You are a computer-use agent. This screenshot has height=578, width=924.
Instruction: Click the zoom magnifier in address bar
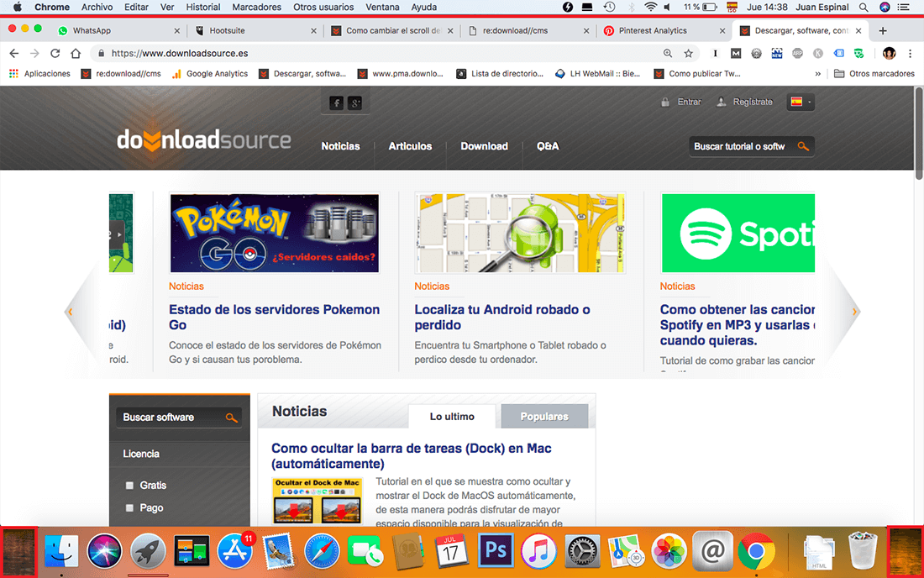[x=668, y=53]
